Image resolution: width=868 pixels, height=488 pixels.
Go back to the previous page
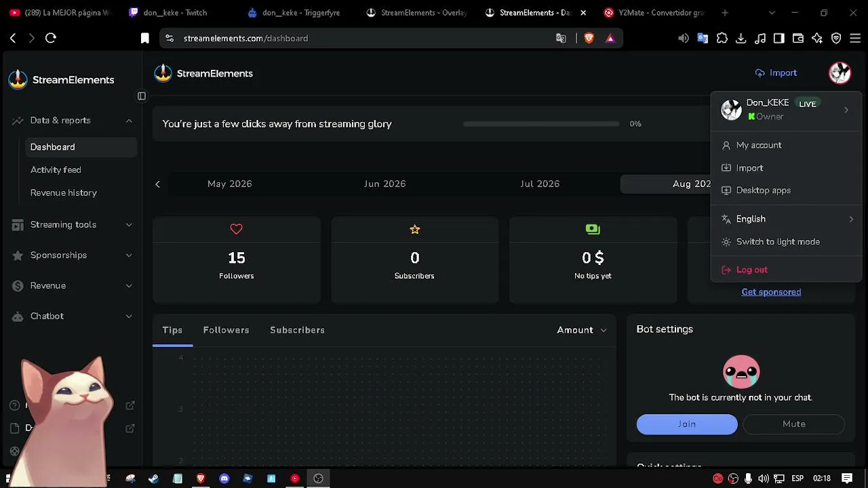(13, 39)
